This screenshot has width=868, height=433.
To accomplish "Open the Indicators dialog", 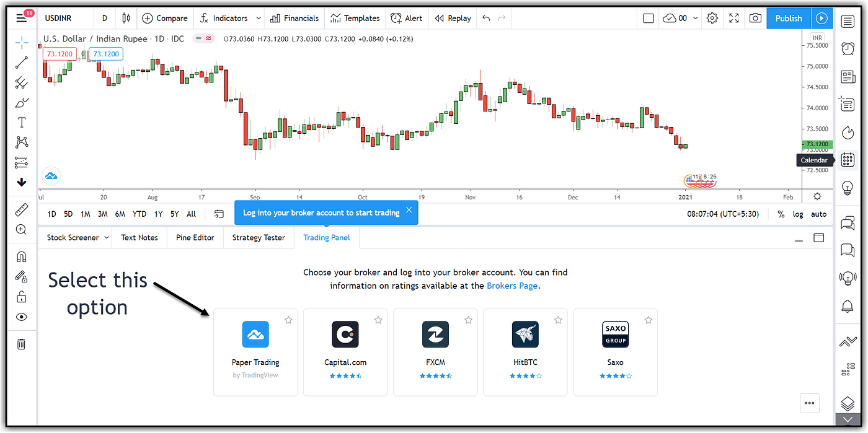I will [223, 18].
